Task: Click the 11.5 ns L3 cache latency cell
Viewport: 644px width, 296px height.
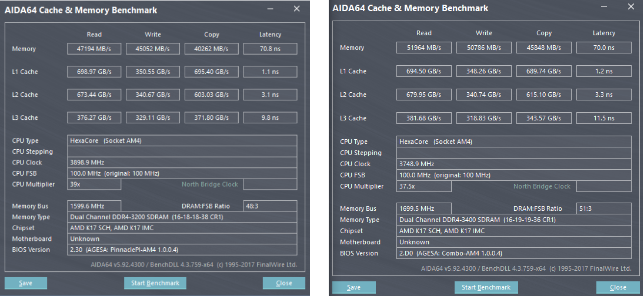Action: pos(603,118)
